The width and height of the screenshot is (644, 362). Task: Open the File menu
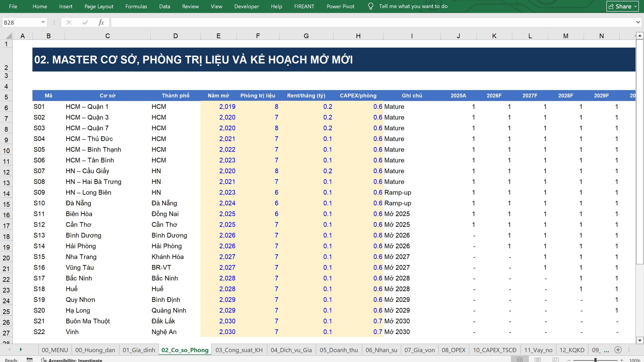click(13, 6)
